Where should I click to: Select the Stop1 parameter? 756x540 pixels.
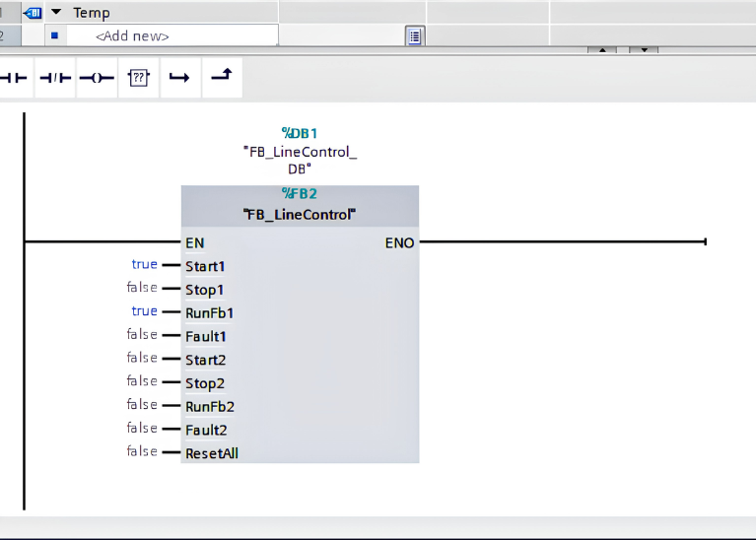205,291
